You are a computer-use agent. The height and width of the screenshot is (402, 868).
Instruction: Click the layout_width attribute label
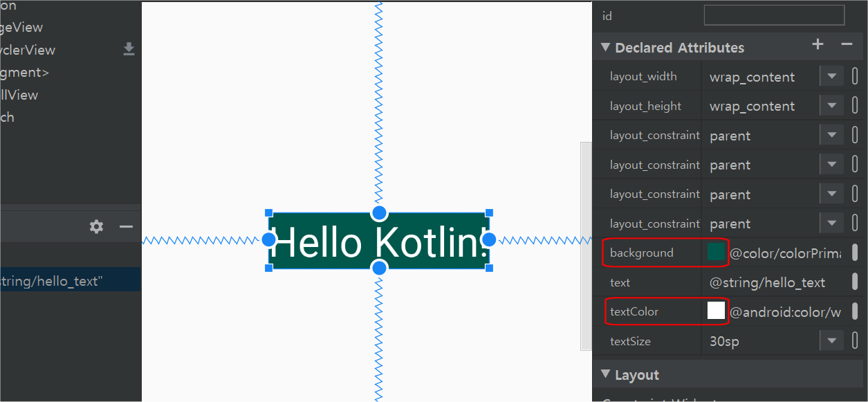click(643, 76)
